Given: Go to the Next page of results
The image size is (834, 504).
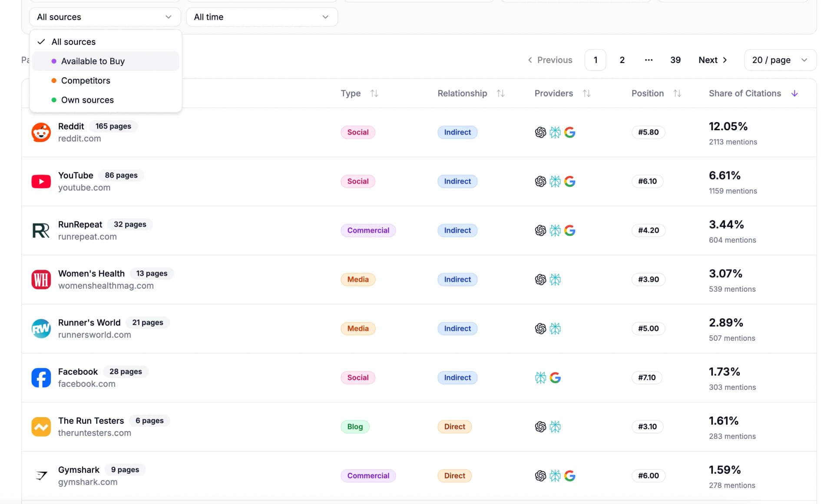Looking at the screenshot, I should [712, 60].
